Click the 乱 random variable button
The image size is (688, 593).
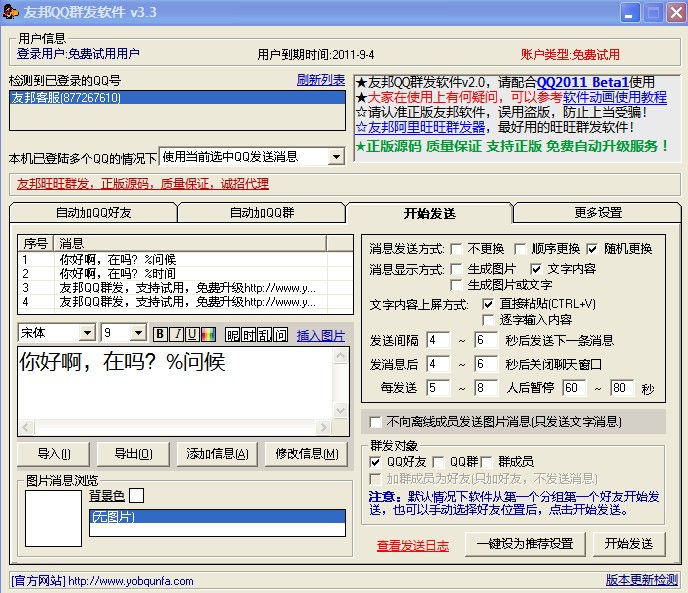[265, 334]
